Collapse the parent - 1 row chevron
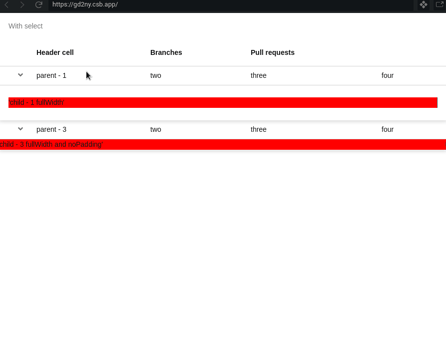This screenshot has height=362, width=446. coord(20,75)
